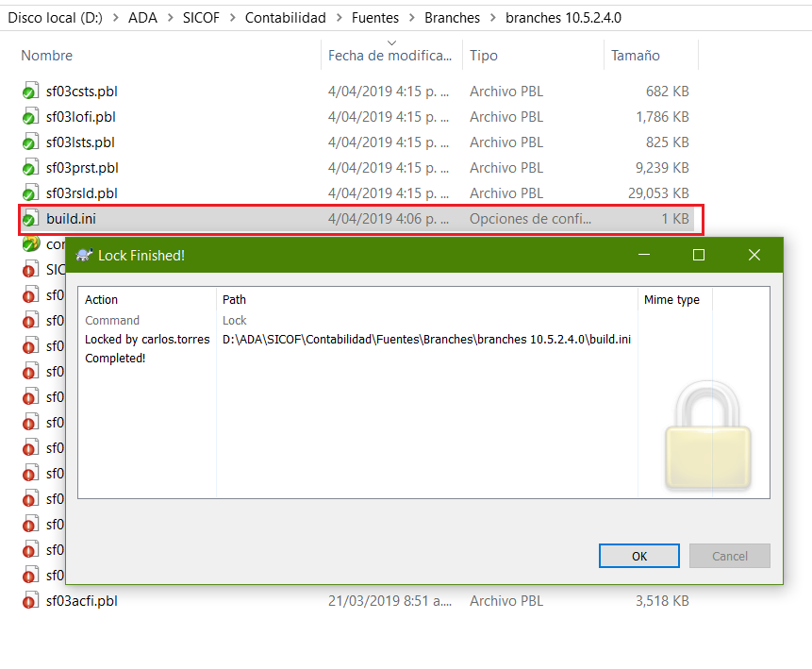Click the OK button in Lock dialog
This screenshot has height=669, width=812.
[x=639, y=556]
